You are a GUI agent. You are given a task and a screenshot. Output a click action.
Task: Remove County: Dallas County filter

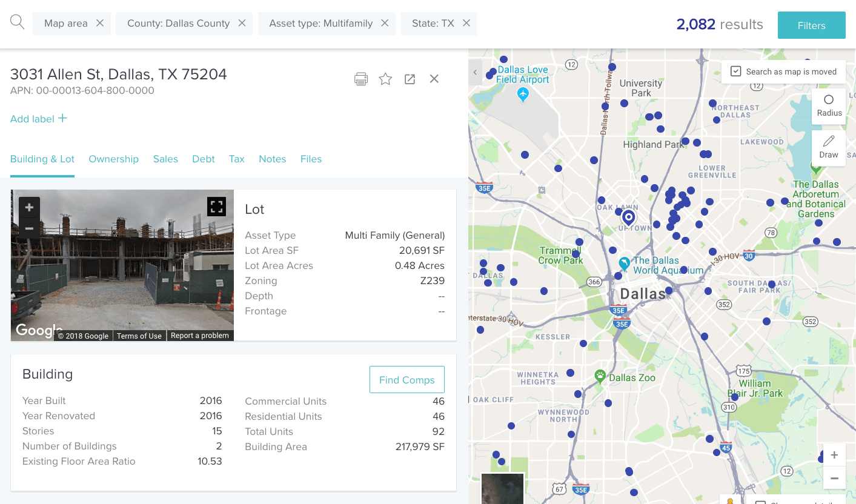pos(242,23)
